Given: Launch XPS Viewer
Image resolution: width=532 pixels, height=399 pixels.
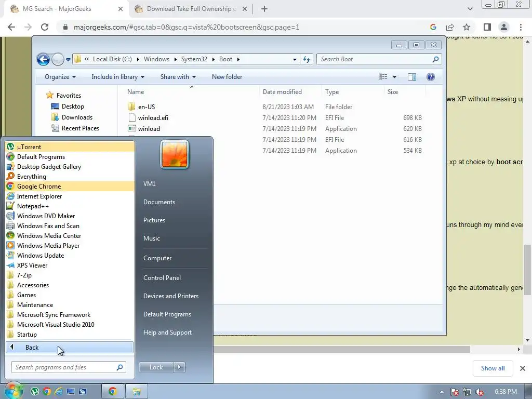Looking at the screenshot, I should pos(70,265).
